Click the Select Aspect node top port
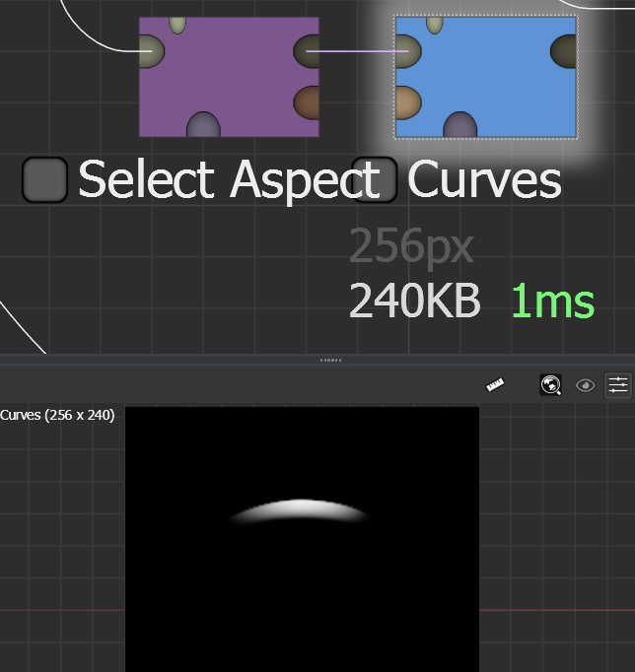Screen dimensions: 635x672 click(177, 26)
